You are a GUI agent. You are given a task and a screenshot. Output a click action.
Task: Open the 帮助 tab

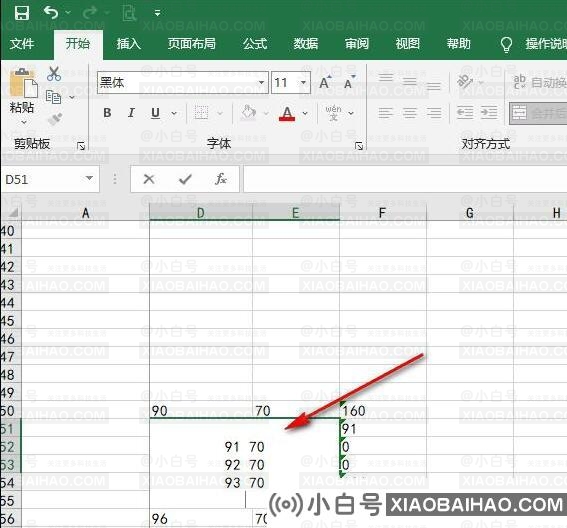point(459,44)
